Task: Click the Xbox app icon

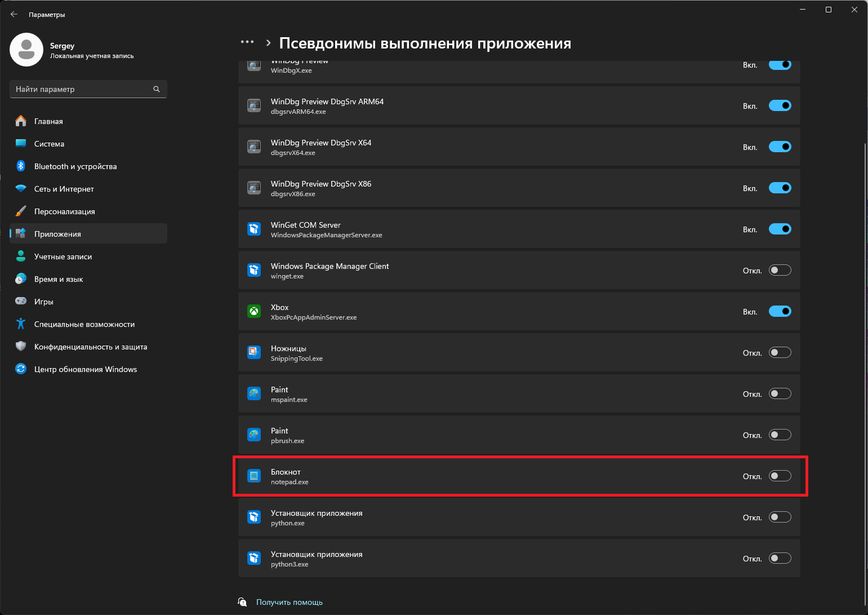Action: coord(254,311)
